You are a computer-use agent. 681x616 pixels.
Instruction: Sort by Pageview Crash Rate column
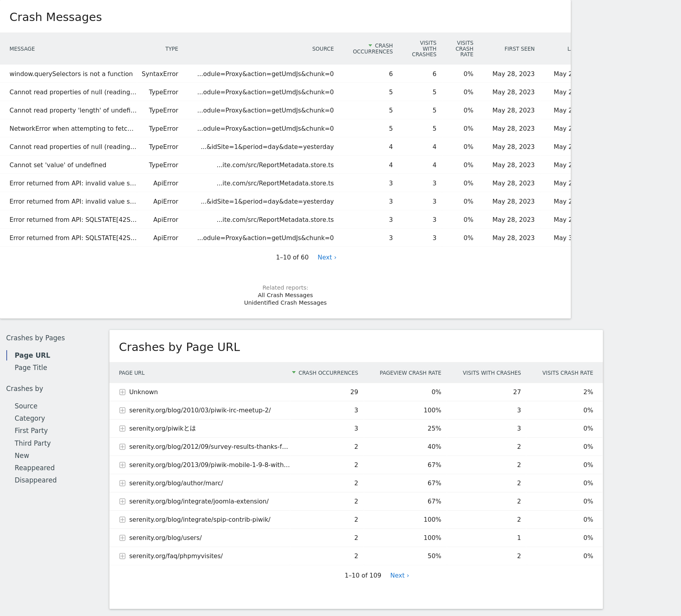(x=410, y=373)
